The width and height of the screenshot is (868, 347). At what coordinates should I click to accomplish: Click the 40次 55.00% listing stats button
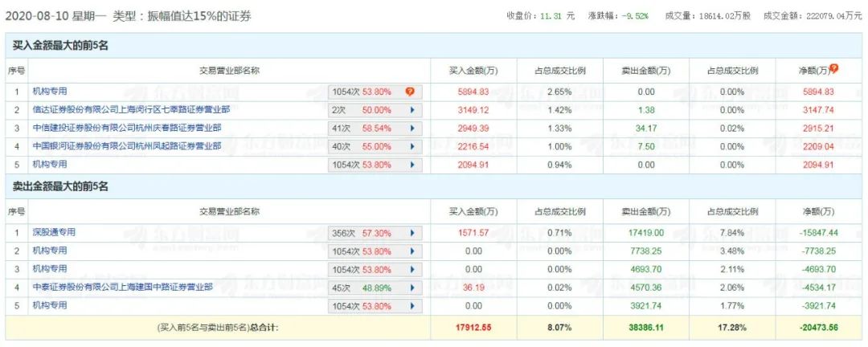click(375, 147)
